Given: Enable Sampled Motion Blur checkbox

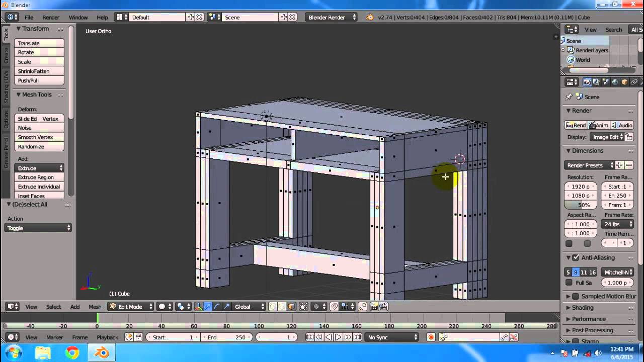Looking at the screenshot, I should [x=576, y=297].
